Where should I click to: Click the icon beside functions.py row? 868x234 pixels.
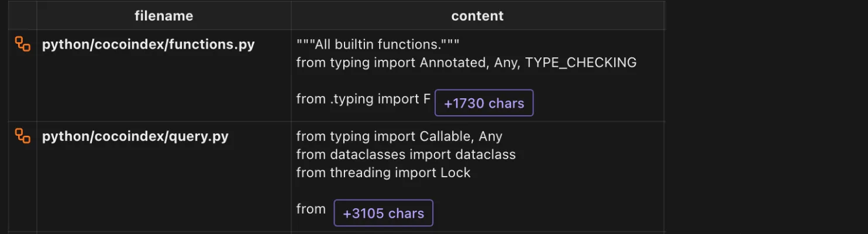pos(22,44)
